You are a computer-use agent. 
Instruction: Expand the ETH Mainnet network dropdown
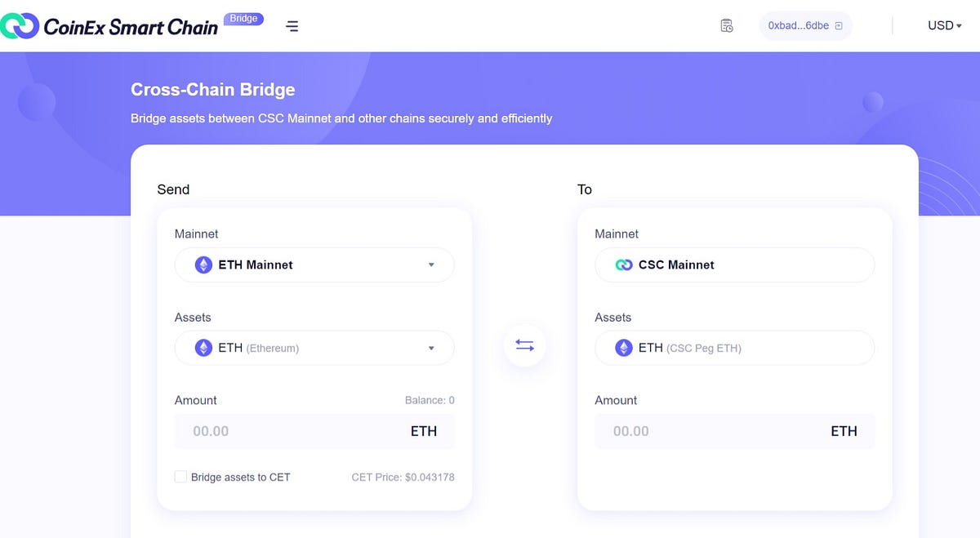pos(432,265)
